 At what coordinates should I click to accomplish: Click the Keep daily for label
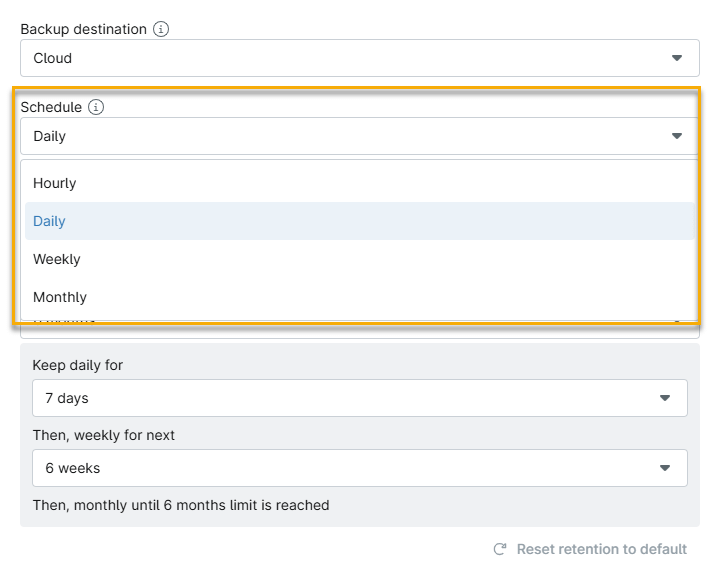click(x=78, y=365)
